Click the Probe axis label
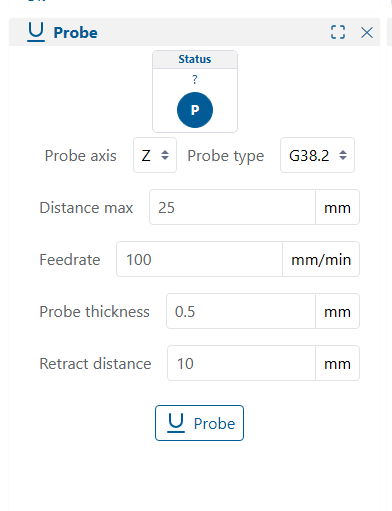The width and height of the screenshot is (392, 511). pos(81,156)
